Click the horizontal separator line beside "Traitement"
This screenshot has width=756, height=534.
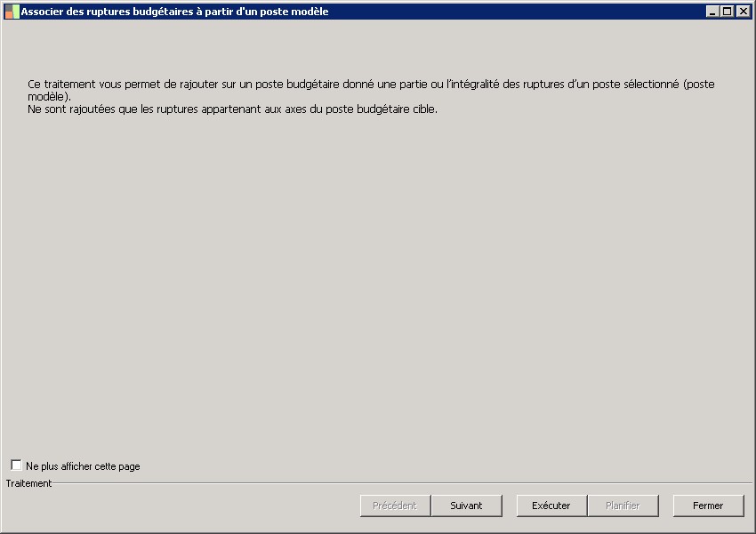click(400, 483)
